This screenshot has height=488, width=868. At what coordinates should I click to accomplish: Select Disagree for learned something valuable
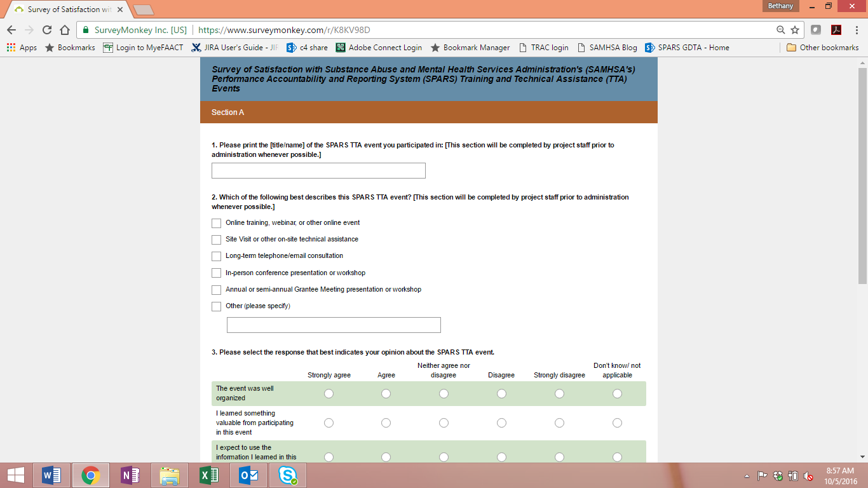pyautogui.click(x=501, y=423)
